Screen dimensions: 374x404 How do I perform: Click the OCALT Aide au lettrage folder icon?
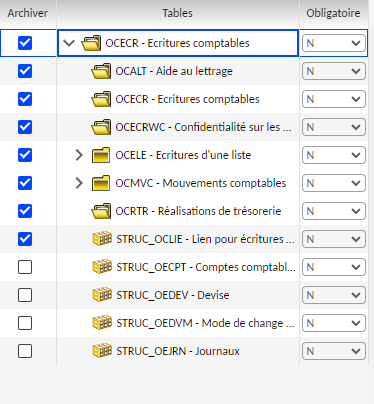click(x=101, y=71)
